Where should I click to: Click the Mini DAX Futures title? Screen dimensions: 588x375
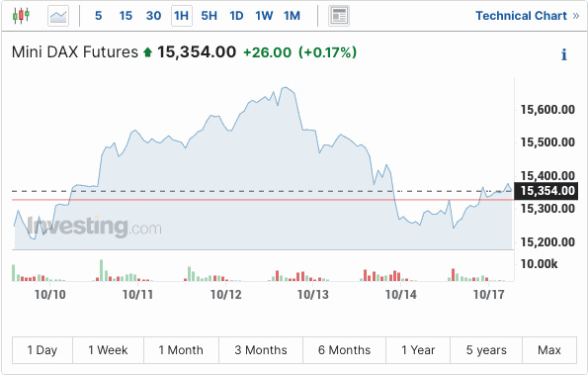coord(75,52)
